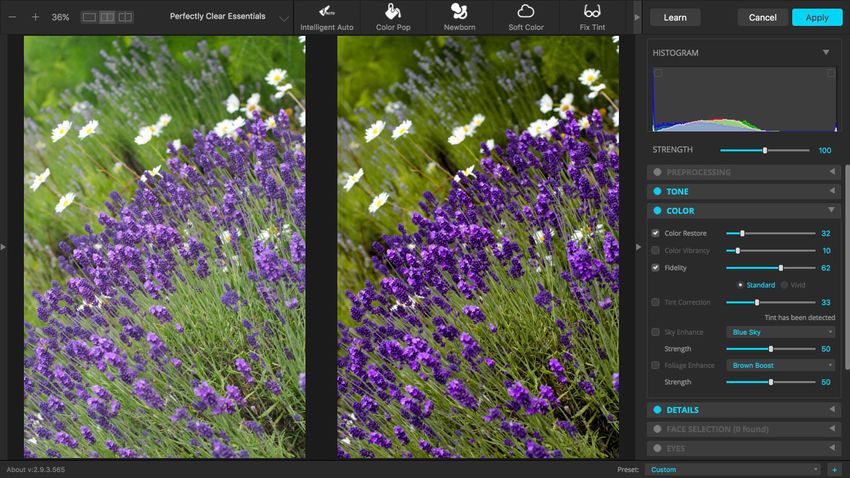Click the right panel vertical scrollbar

pos(847,267)
